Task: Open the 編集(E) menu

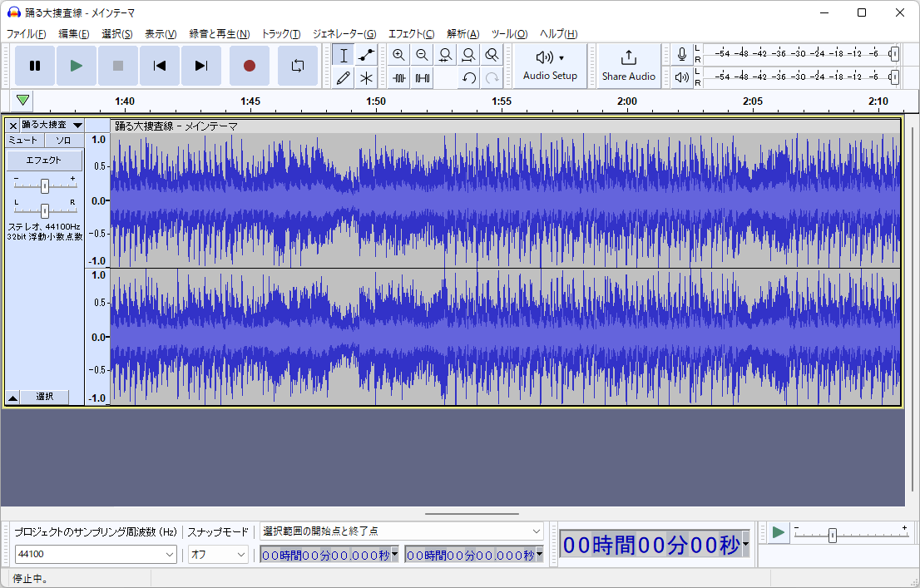Action: tap(74, 34)
